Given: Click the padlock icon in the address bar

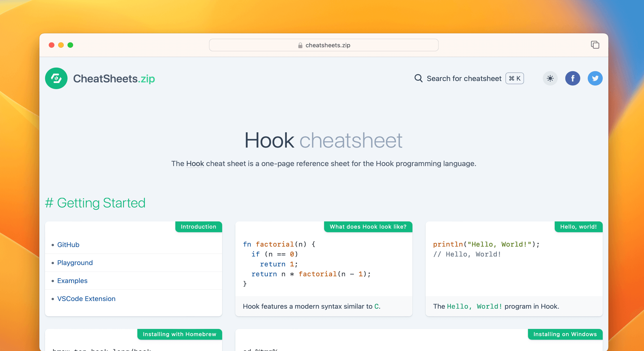Looking at the screenshot, I should tap(300, 45).
